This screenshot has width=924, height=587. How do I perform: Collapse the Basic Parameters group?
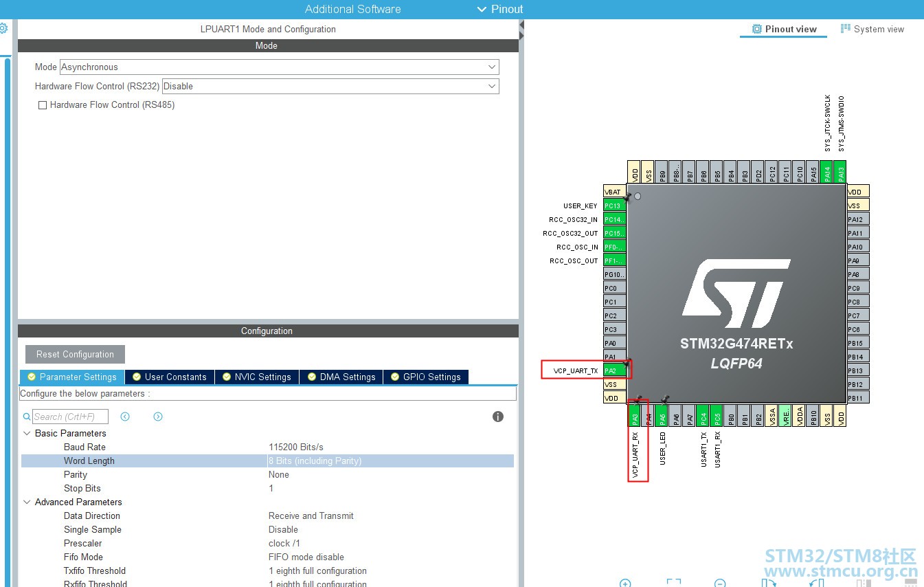click(27, 434)
